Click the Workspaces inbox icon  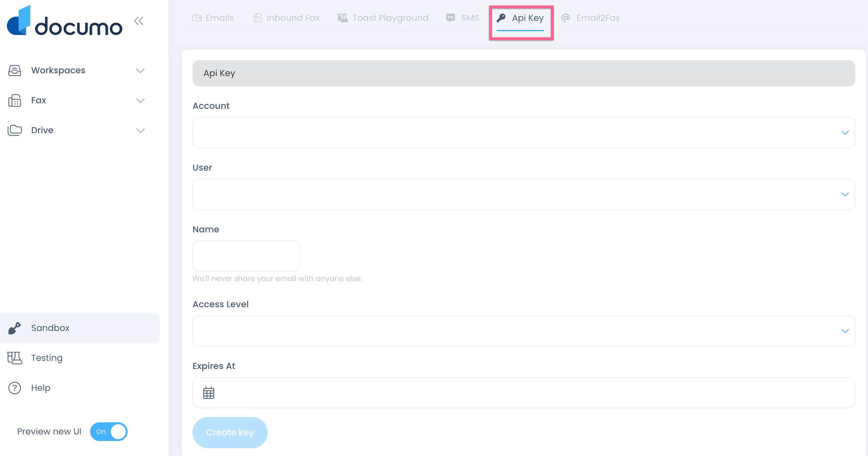(x=14, y=70)
